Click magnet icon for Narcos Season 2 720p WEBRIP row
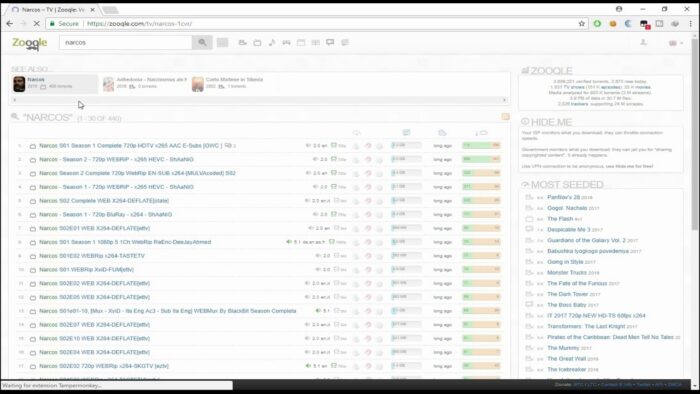The image size is (700, 394). tap(368, 159)
